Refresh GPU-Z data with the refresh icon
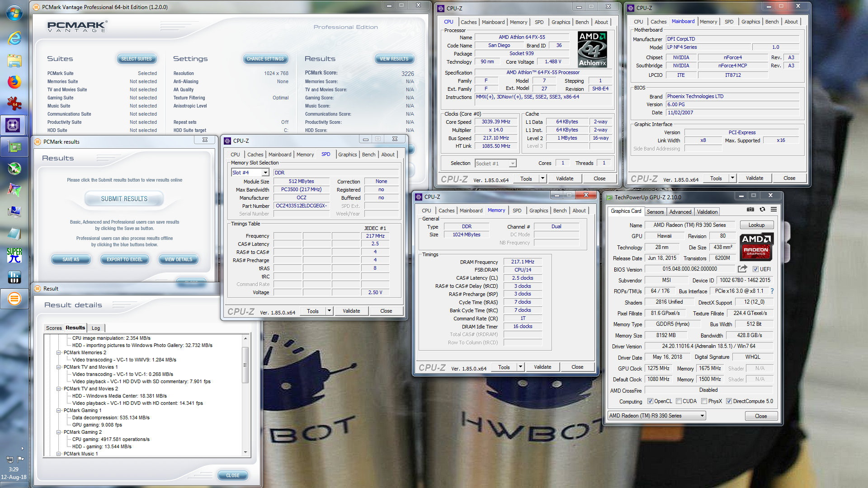Viewport: 868px width, 488px height. 762,209
